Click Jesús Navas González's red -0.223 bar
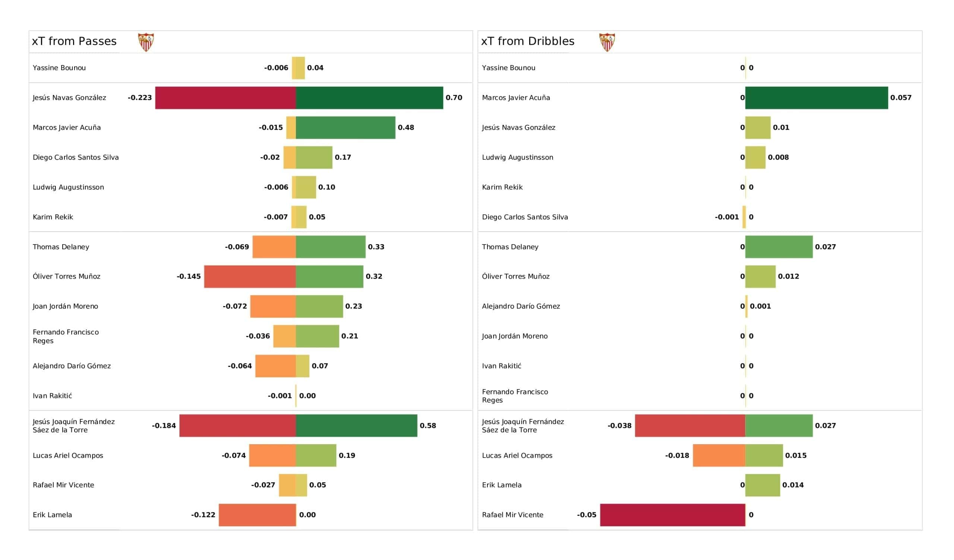 click(x=225, y=98)
